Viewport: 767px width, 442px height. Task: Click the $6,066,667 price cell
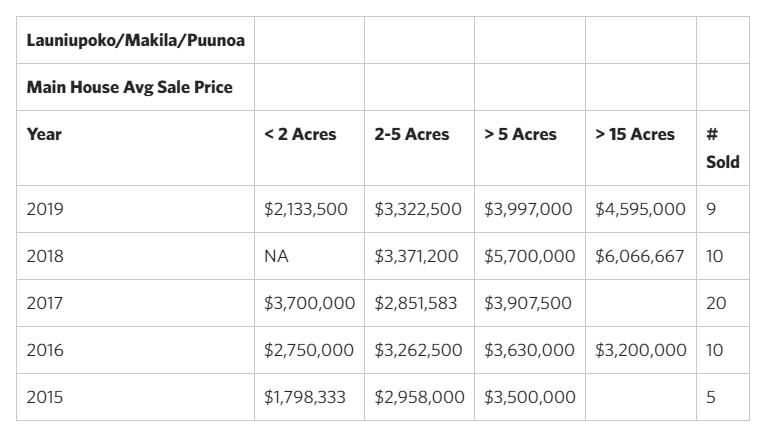pyautogui.click(x=641, y=256)
